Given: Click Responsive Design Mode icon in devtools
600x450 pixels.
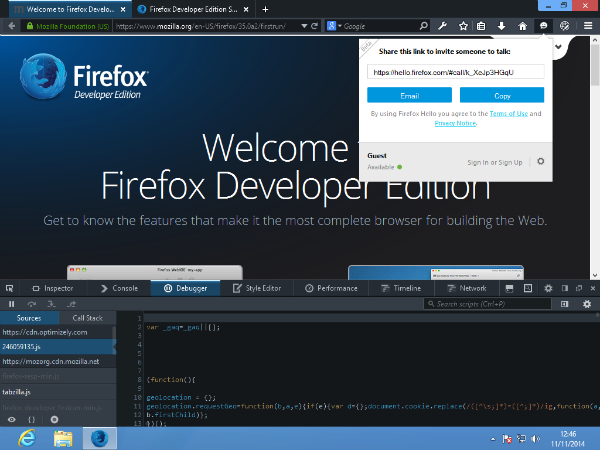Looking at the screenshot, I should [528, 288].
